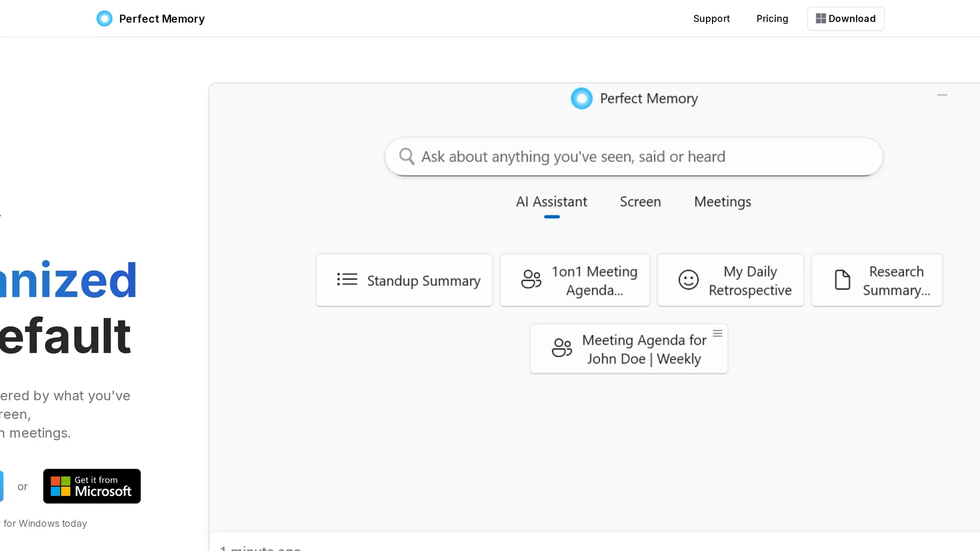The height and width of the screenshot is (551, 980).
Task: Click the people icon on 1on1 Meeting Agenda
Action: (531, 280)
